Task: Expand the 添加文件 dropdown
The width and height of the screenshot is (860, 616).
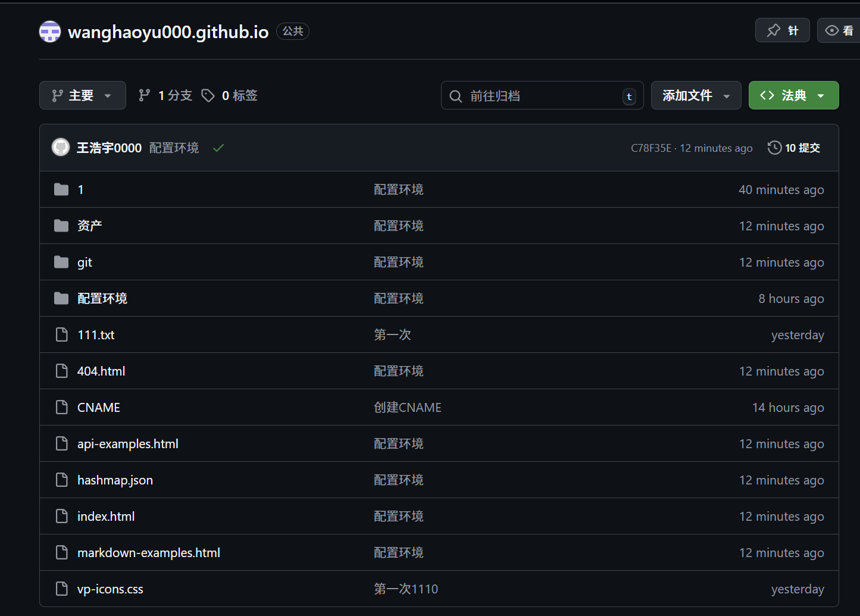Action: click(x=696, y=96)
